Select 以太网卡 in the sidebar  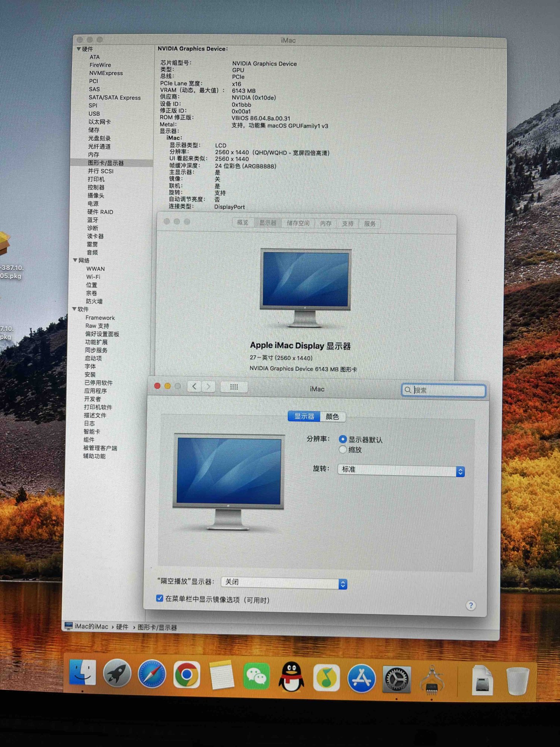[x=99, y=122]
